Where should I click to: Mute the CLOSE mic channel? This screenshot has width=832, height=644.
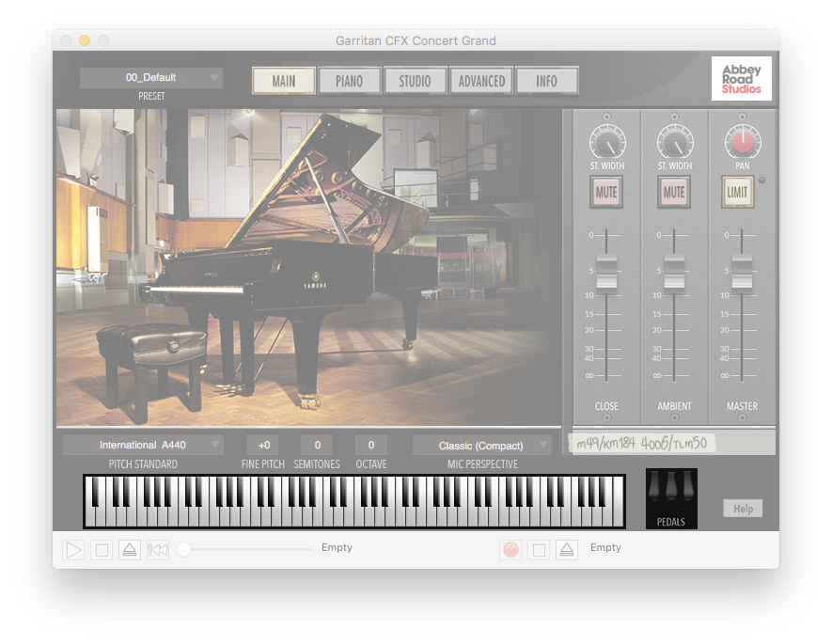pyautogui.click(x=606, y=192)
